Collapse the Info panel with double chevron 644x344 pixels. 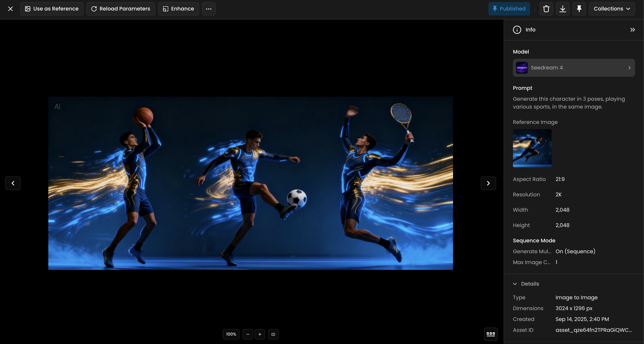(x=632, y=30)
